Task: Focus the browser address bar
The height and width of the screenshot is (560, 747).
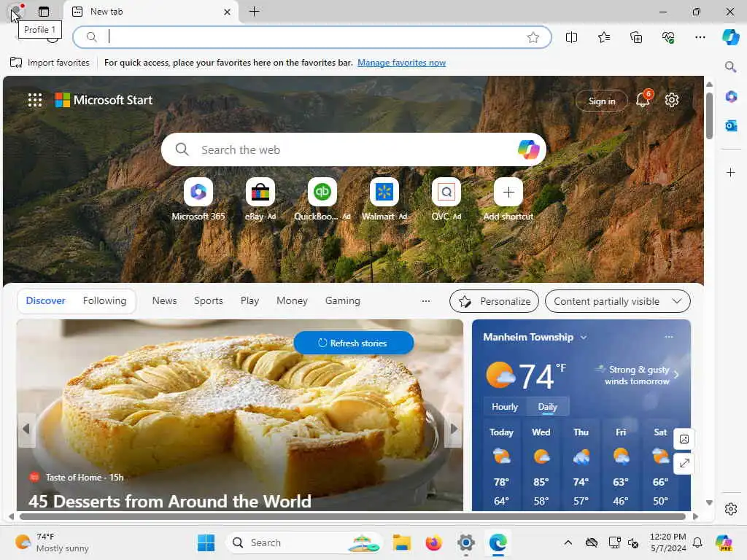Action: pos(312,37)
